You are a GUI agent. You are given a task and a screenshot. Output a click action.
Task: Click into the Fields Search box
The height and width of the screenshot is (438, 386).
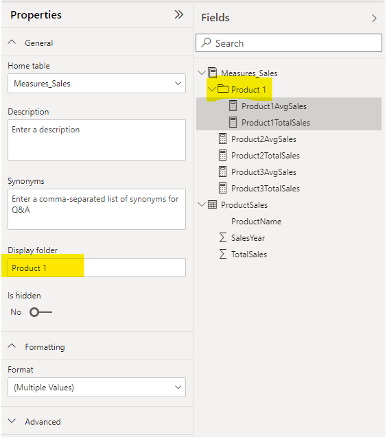click(289, 43)
